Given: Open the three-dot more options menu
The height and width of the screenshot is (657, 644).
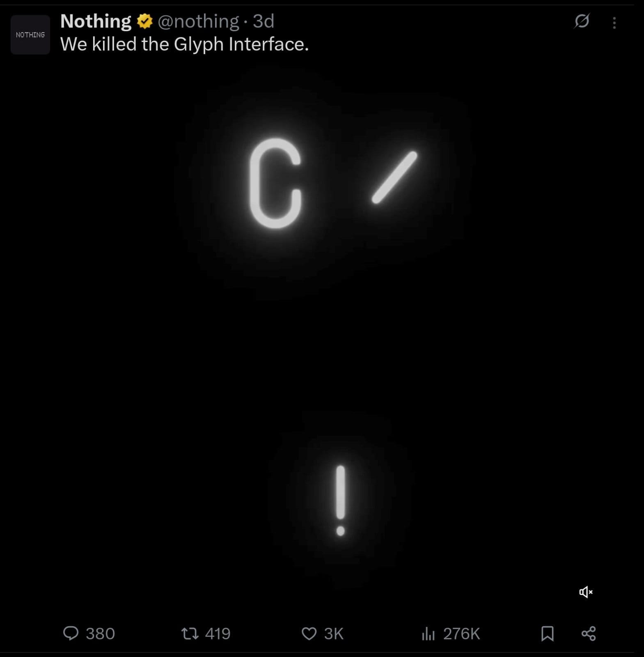Looking at the screenshot, I should pos(614,23).
